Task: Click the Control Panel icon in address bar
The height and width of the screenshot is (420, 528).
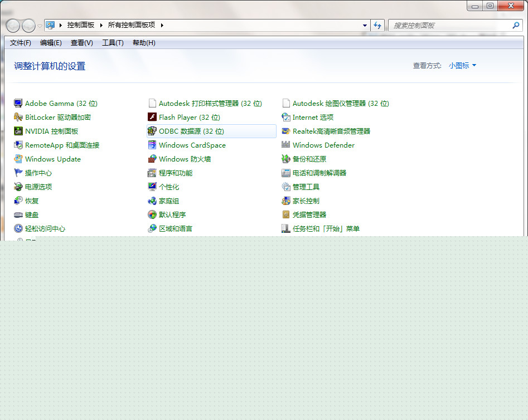Action: click(x=50, y=25)
